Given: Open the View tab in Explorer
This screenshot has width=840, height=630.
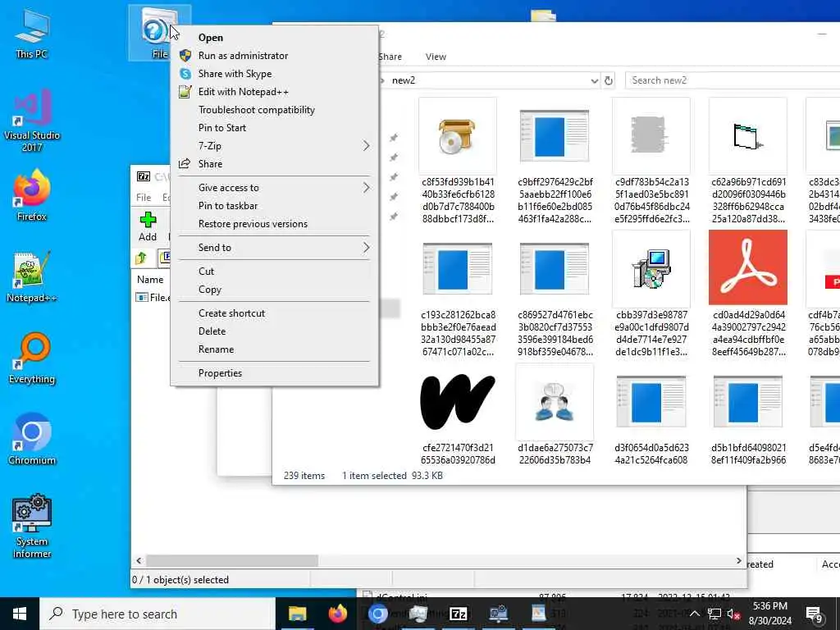Looking at the screenshot, I should click(x=436, y=57).
